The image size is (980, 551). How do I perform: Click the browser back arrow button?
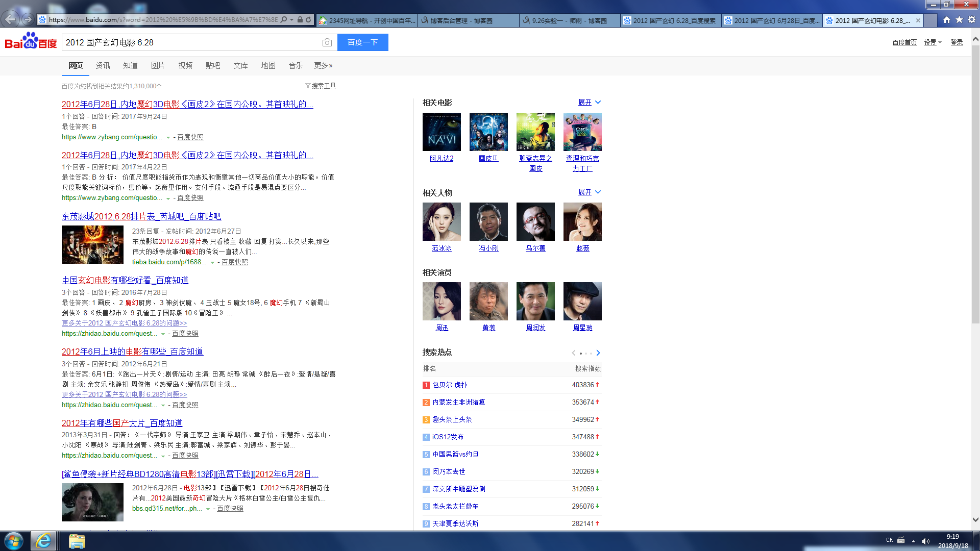pyautogui.click(x=10, y=19)
